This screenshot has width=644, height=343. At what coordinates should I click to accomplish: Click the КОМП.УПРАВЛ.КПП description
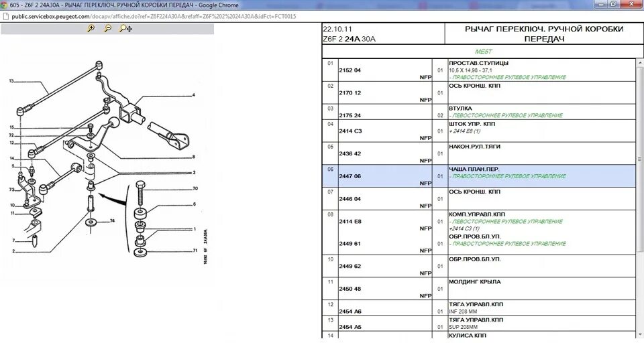[x=477, y=214]
